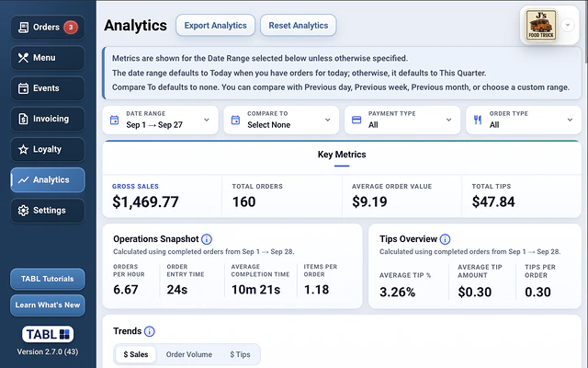Click the Invoicing document icon
This screenshot has width=588, height=368.
pos(23,119)
